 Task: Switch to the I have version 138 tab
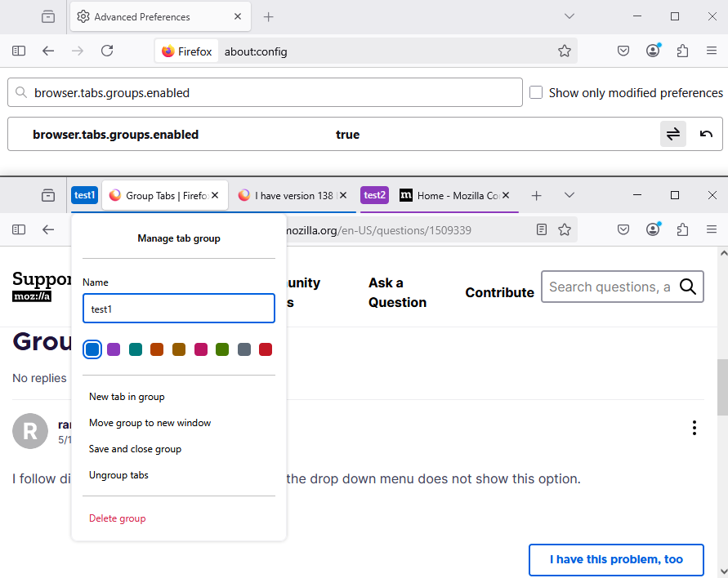tap(293, 196)
